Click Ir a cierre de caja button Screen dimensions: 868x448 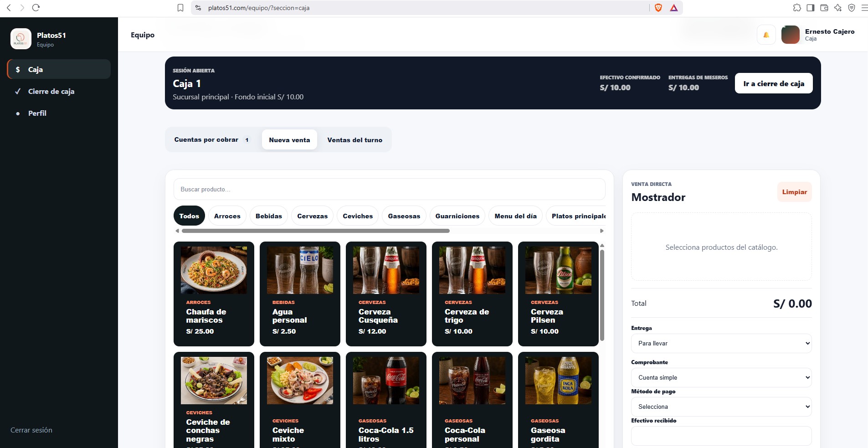[x=774, y=83]
